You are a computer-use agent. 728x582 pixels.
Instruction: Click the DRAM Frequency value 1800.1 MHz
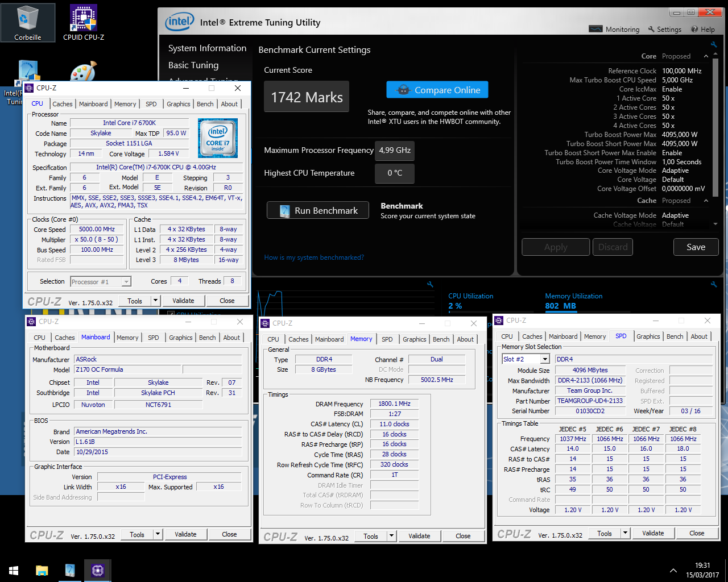(395, 404)
